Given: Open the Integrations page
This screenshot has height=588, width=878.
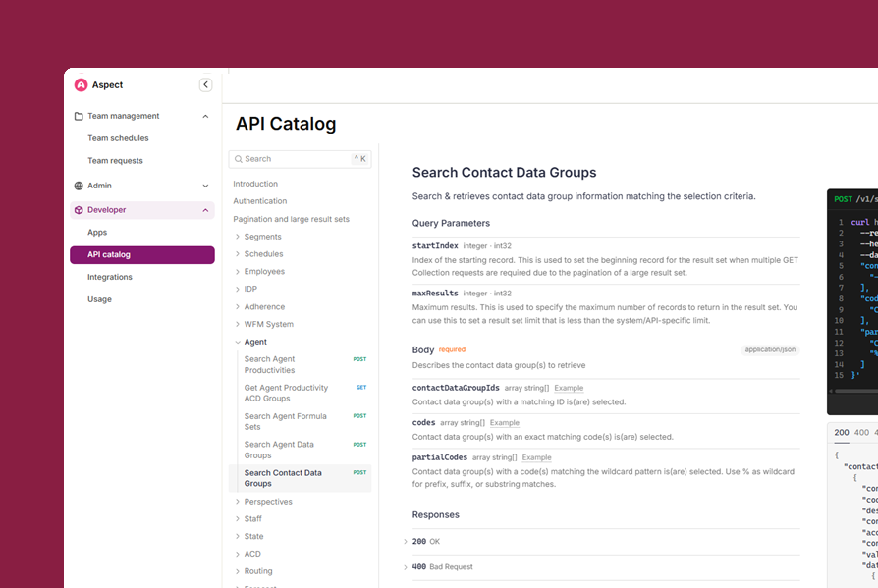Looking at the screenshot, I should tap(110, 277).
